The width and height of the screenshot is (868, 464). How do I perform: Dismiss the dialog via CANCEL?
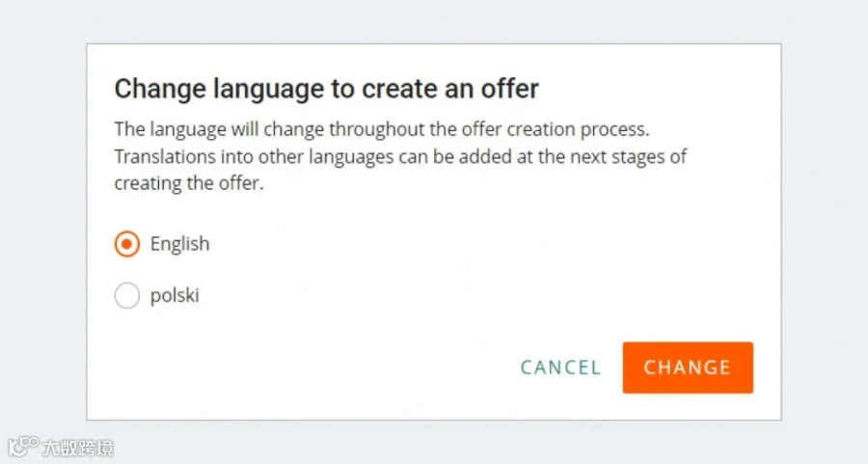coord(560,368)
